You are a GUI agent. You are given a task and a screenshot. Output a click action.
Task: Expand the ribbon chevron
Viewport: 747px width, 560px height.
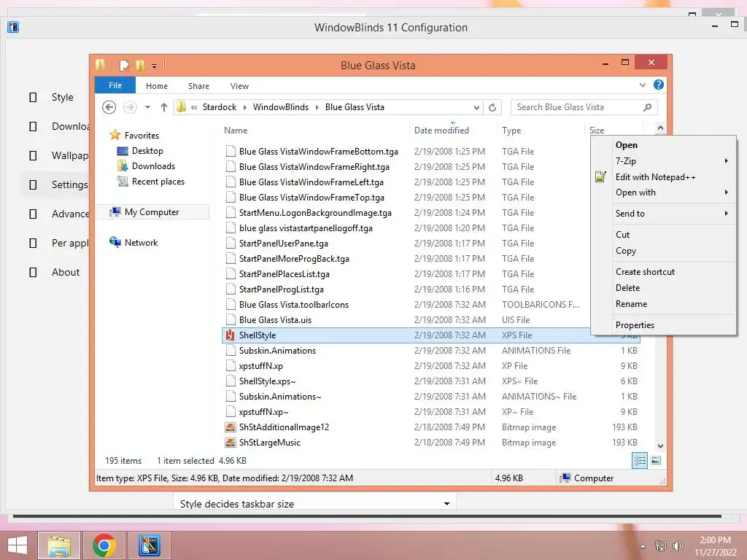[643, 85]
